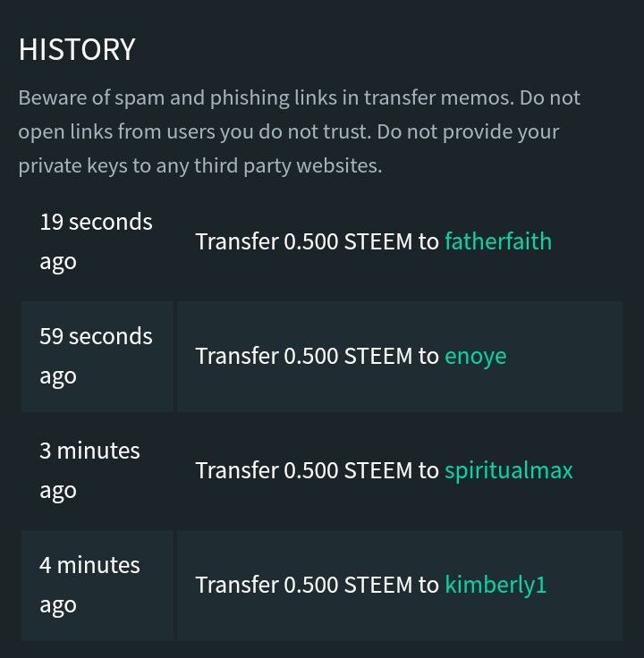644x658 pixels.
Task: Click the word Transfer in fatherfaith row
Action: pos(237,241)
